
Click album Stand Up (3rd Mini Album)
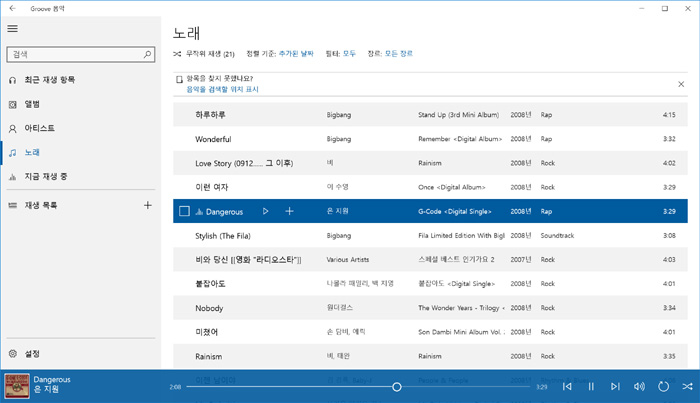[458, 115]
